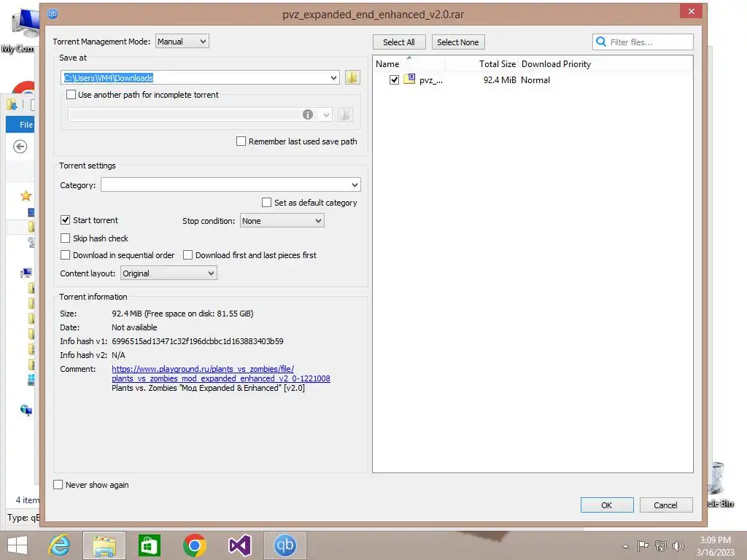Enable Download first and last pieces first
The image size is (747, 560).
tap(187, 254)
